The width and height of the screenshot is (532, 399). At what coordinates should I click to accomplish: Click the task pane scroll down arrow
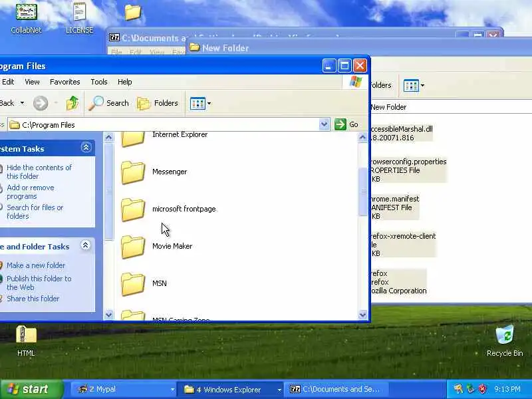tap(108, 315)
